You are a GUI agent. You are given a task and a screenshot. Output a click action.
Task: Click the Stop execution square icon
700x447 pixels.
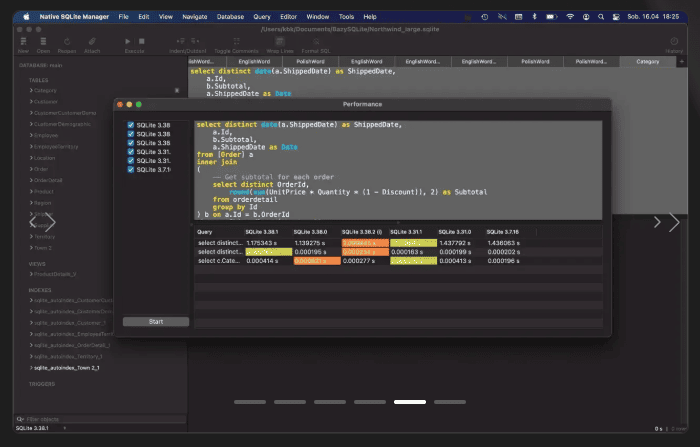pyautogui.click(x=142, y=42)
